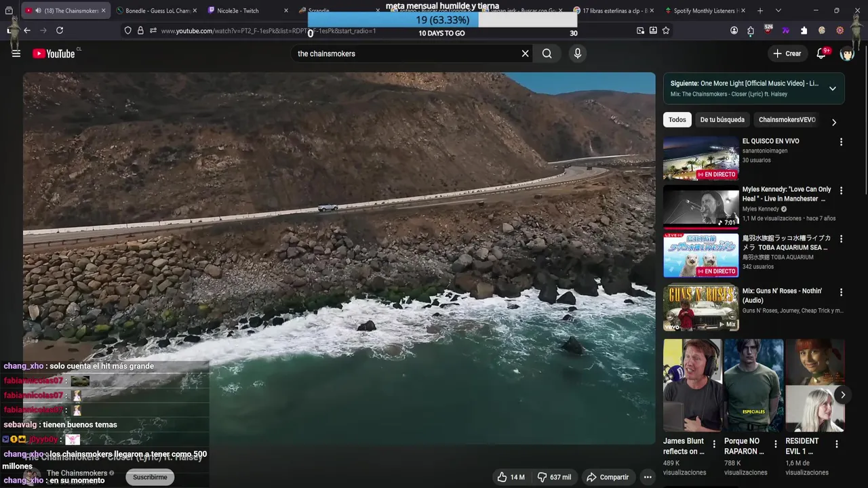Viewport: 868px width, 488px height.
Task: Start voice search with the microphone
Action: 578,54
